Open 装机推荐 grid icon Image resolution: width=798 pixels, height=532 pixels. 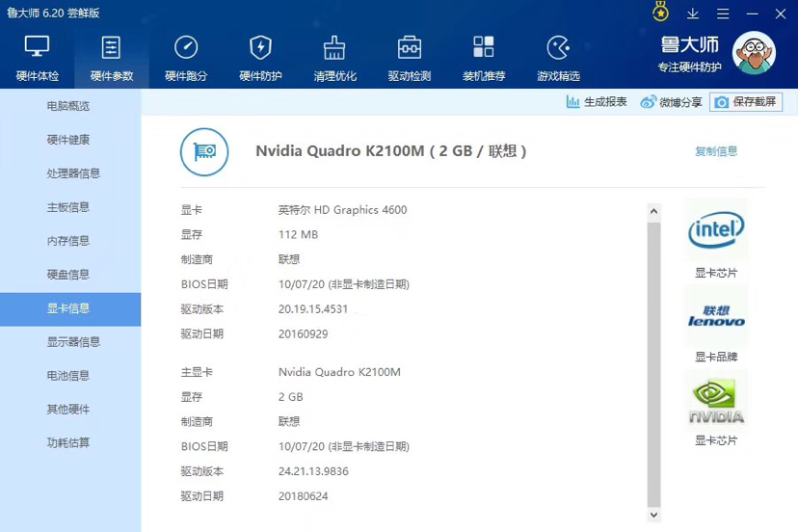click(x=484, y=46)
